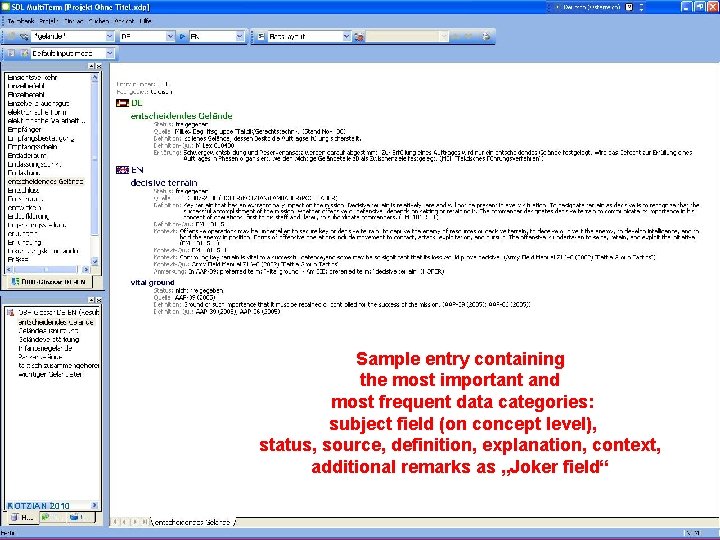Click the term vital ground
The width and height of the screenshot is (720, 540).
coord(152,282)
